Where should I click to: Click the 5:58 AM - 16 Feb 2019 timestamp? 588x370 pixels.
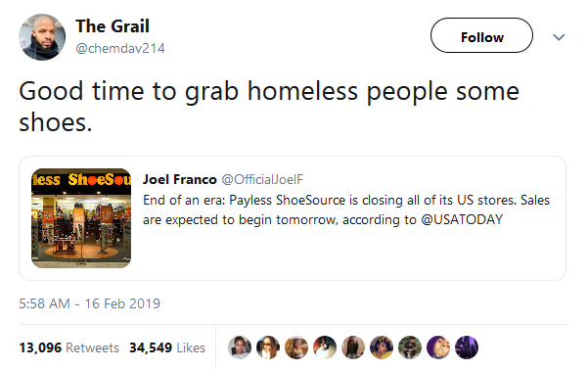(90, 303)
